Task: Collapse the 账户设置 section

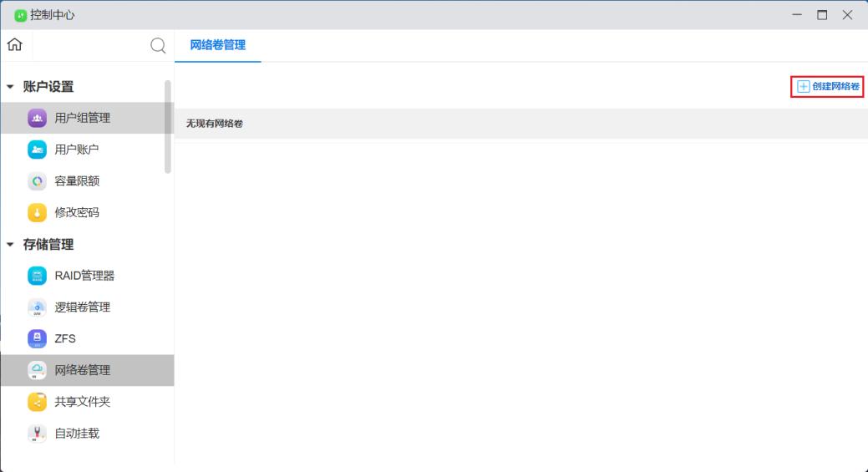Action: click(11, 87)
